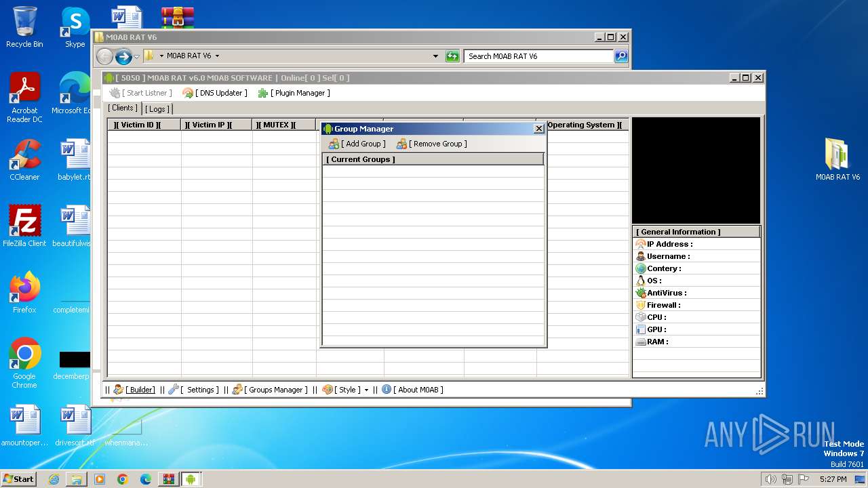Expand the M0AB RAT V6 breadcrumb arrow
This screenshot has width=868, height=488.
(217, 56)
